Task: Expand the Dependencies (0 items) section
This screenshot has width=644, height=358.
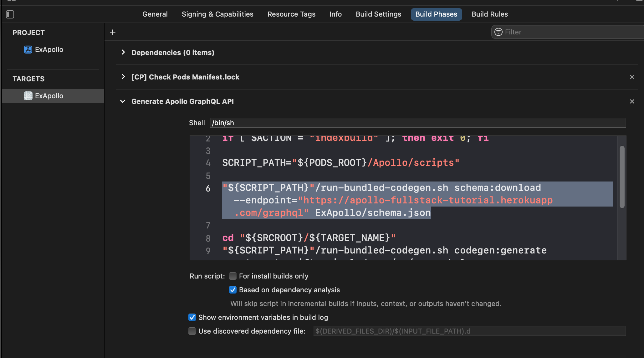Action: click(123, 52)
